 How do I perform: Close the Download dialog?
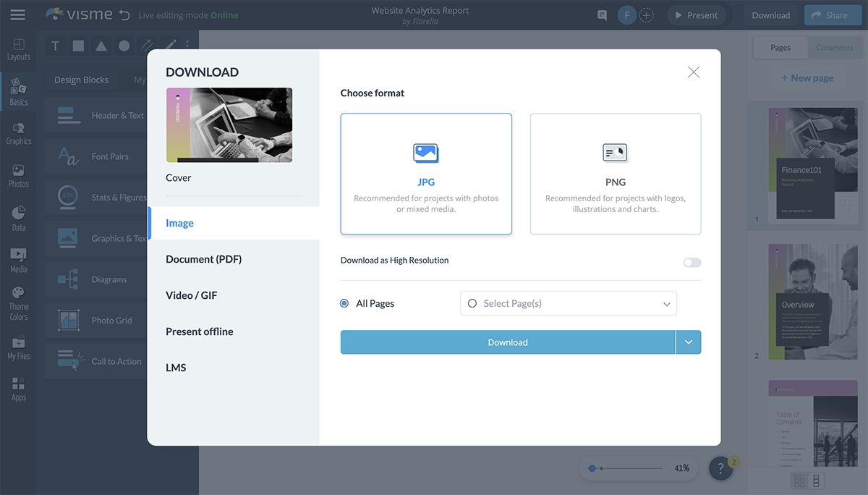(693, 72)
